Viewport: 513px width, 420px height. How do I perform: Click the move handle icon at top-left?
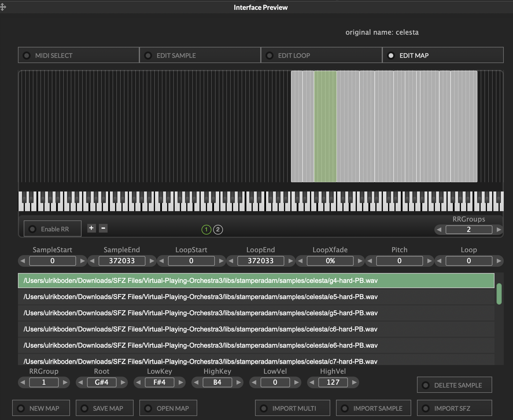click(3, 7)
